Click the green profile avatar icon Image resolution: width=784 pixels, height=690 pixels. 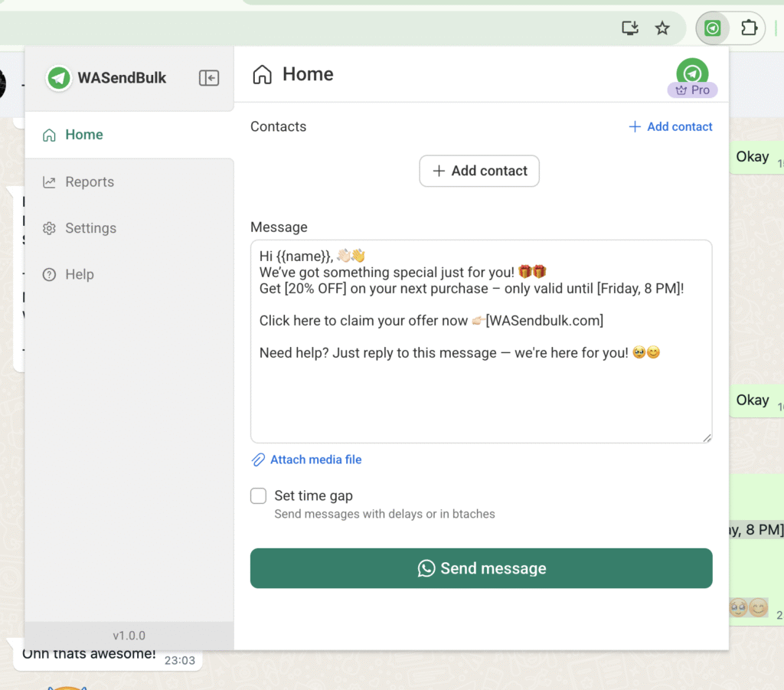(692, 71)
